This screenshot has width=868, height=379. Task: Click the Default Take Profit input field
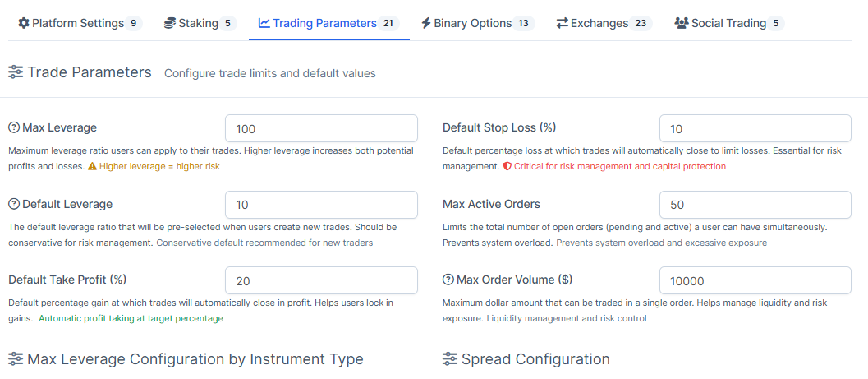coord(321,280)
